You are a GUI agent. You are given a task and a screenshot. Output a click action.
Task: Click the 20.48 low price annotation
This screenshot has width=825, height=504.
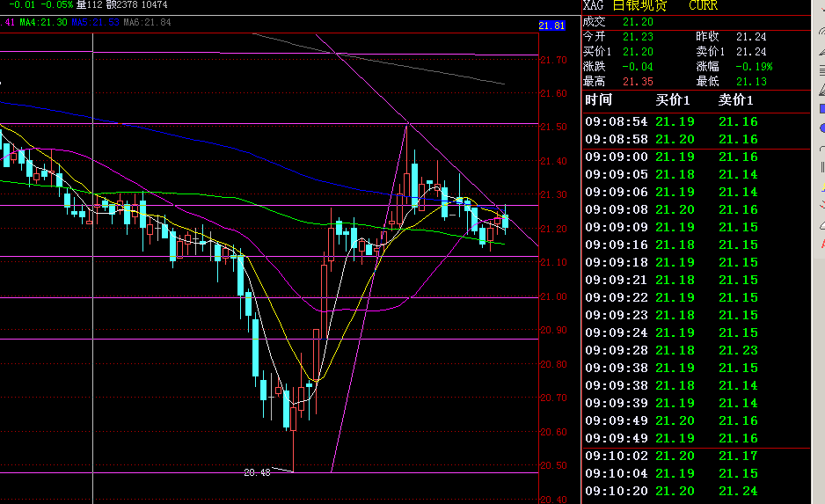point(257,472)
